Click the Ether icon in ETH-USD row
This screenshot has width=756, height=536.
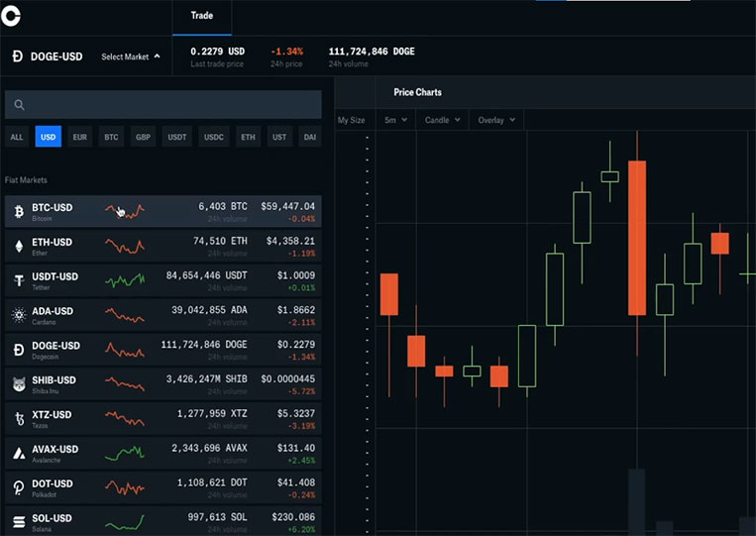[x=19, y=247]
